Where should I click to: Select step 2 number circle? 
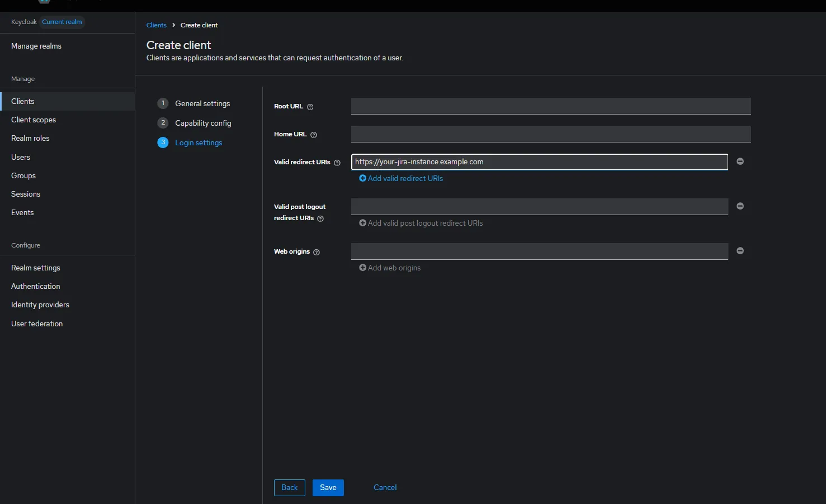coord(163,123)
